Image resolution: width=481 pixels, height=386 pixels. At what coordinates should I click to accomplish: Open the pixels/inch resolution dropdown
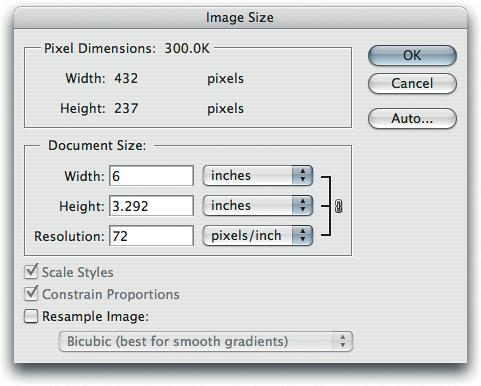click(258, 235)
